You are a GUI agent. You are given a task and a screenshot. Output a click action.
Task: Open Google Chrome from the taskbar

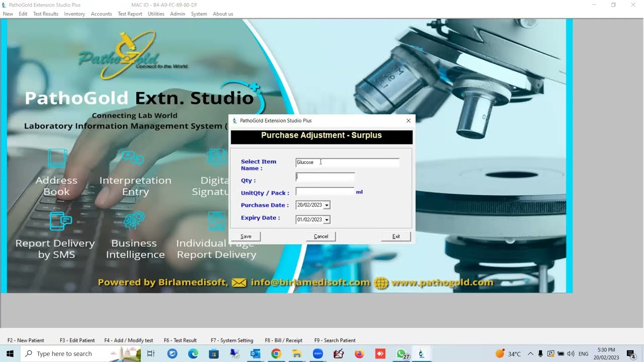click(x=276, y=353)
